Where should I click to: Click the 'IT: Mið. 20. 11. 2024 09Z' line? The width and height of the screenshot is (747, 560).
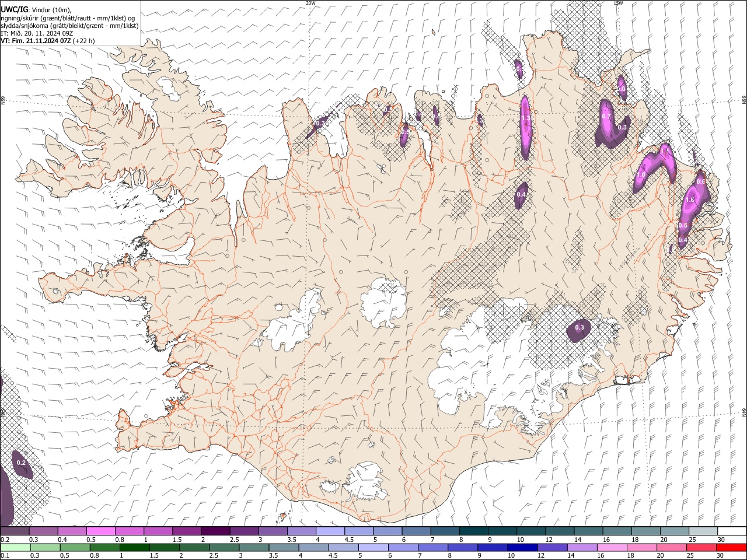(37, 33)
